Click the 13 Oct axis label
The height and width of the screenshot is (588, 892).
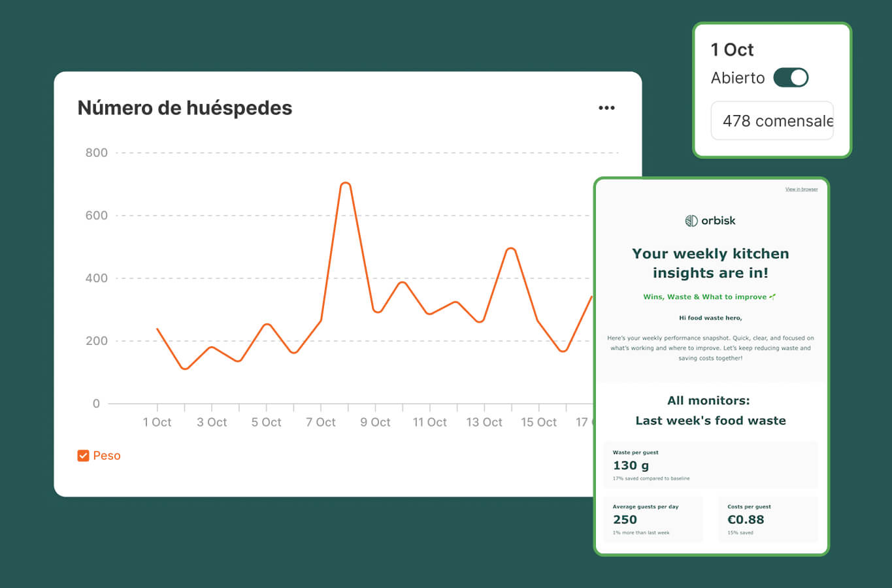pos(484,422)
